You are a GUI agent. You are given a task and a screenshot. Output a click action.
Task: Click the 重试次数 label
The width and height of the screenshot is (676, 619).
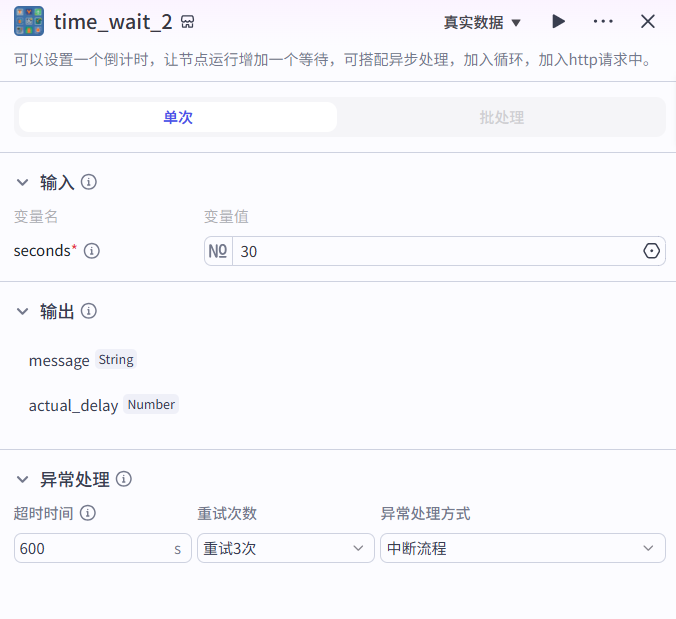[227, 513]
